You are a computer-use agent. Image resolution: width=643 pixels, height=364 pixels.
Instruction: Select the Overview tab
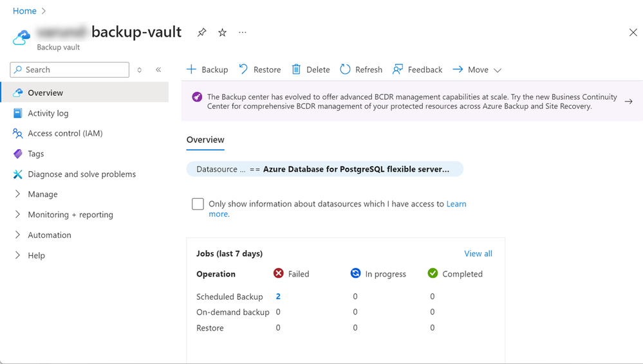click(x=205, y=140)
